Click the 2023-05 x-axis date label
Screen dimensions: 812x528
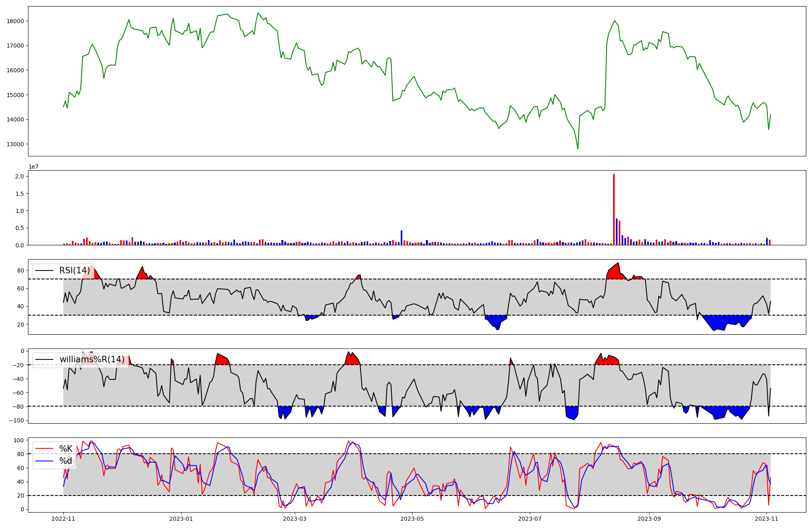412,519
